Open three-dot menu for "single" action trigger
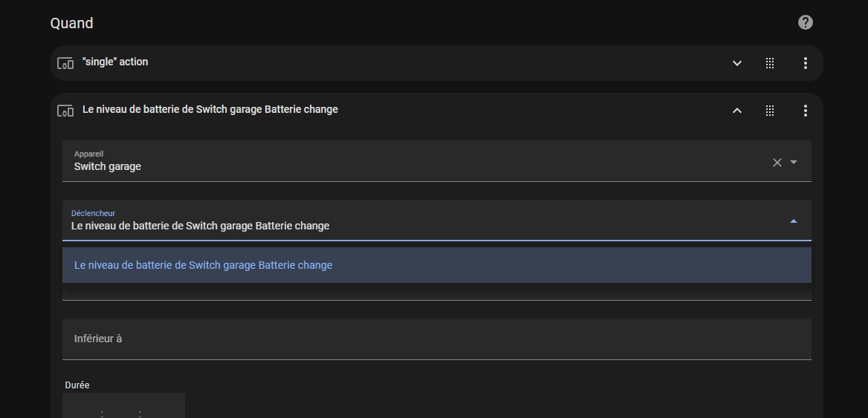 point(805,63)
